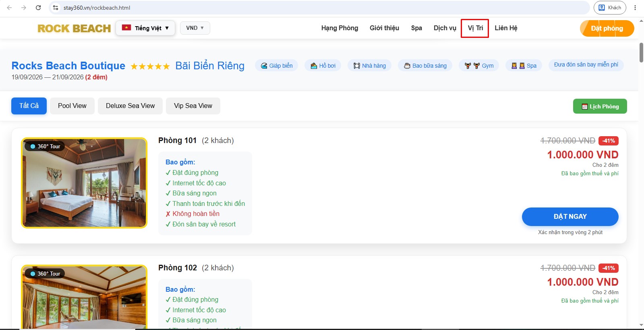
Task: Select the Pool View filter tab
Action: point(72,106)
